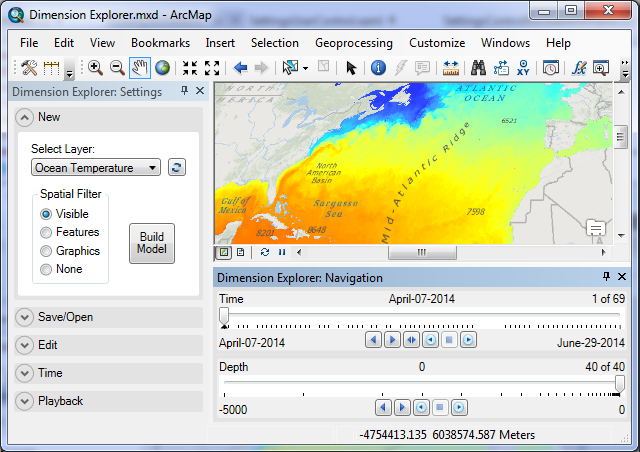640x452 pixels.
Task: Click Fixed Zoom Out arrows icon
Action: click(212, 68)
